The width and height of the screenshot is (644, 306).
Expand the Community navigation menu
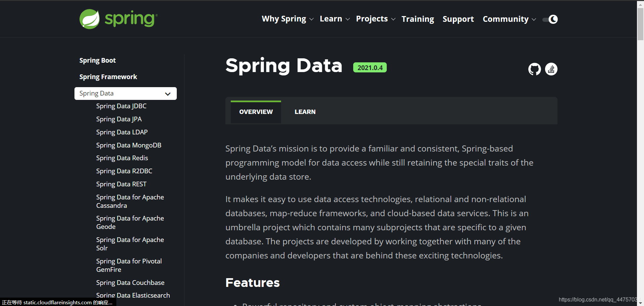(x=509, y=19)
